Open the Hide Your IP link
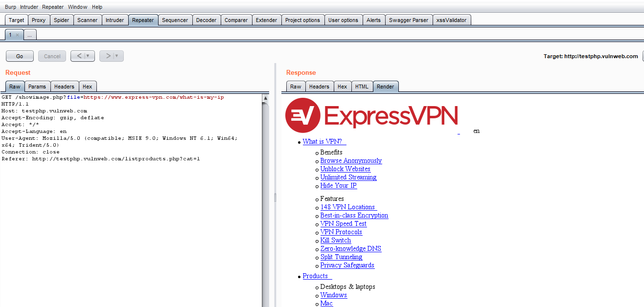 339,185
